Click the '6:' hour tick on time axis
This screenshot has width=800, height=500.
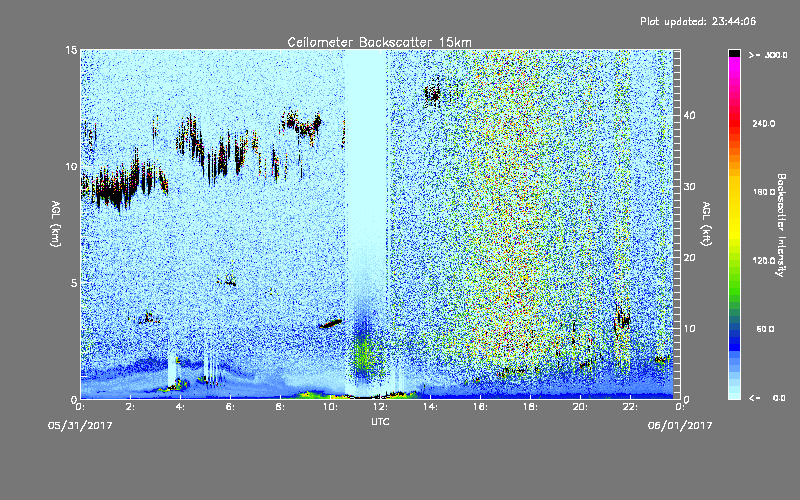pyautogui.click(x=231, y=407)
